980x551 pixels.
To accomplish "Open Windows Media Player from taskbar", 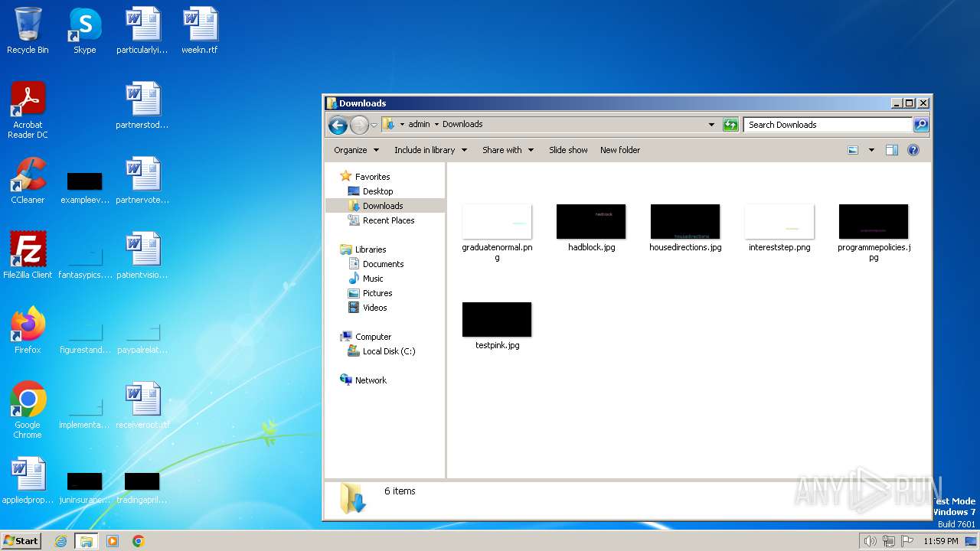I will (113, 541).
